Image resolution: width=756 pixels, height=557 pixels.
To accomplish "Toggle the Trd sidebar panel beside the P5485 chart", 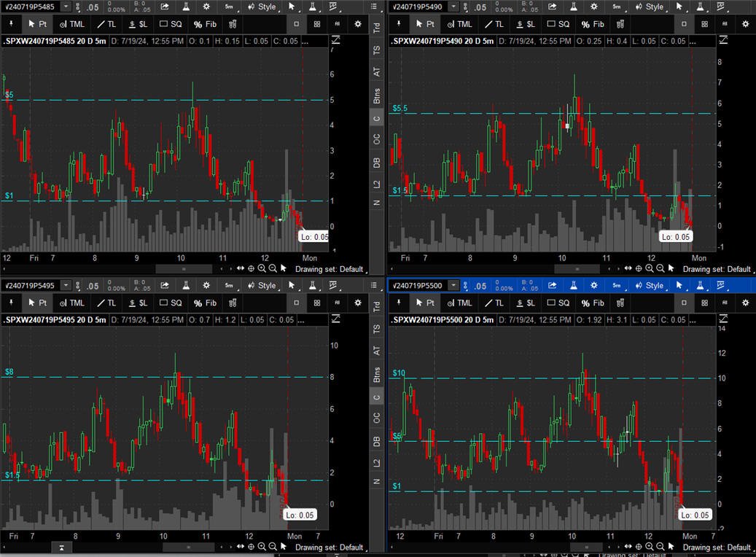I will pos(377,28).
